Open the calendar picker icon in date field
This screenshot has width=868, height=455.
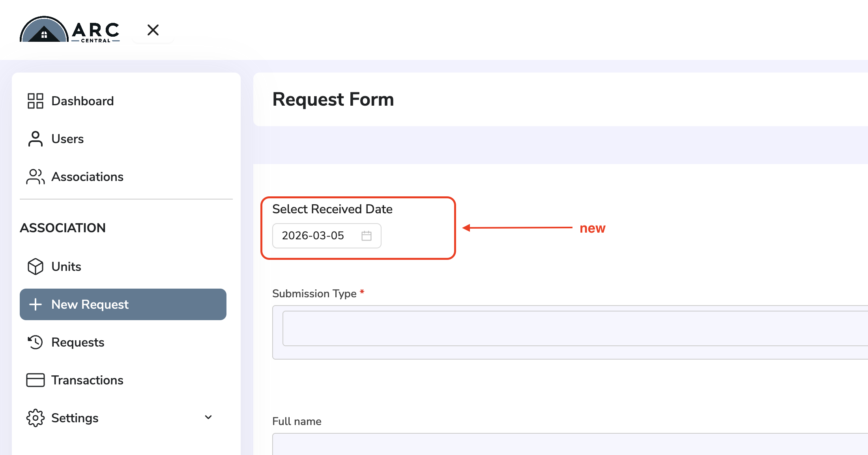pyautogui.click(x=367, y=236)
